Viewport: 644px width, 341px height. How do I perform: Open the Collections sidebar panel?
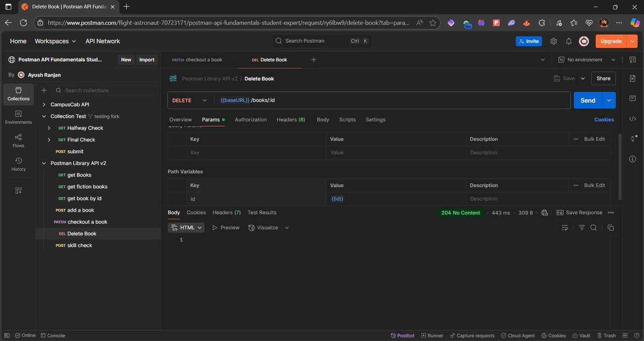pos(18,94)
